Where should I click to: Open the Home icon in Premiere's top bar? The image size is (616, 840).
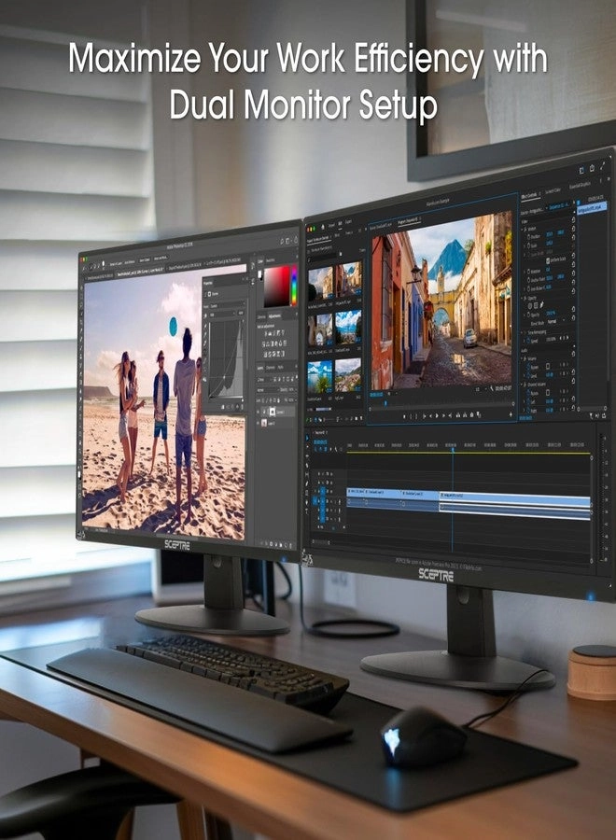(x=323, y=227)
